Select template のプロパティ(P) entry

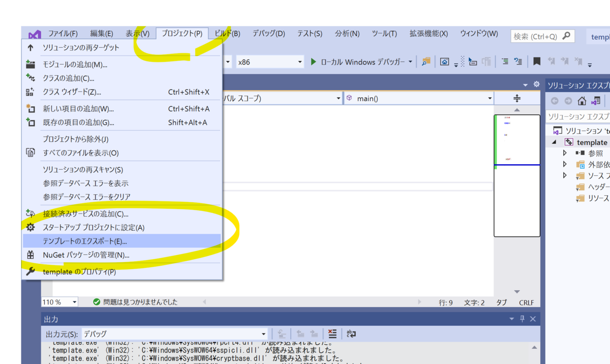(122, 272)
